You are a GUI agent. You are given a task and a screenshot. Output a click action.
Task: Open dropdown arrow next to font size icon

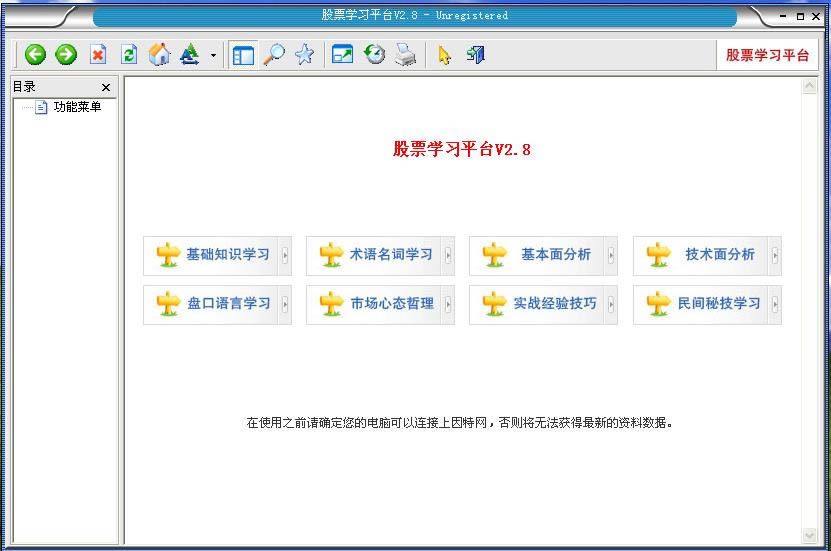(212, 56)
